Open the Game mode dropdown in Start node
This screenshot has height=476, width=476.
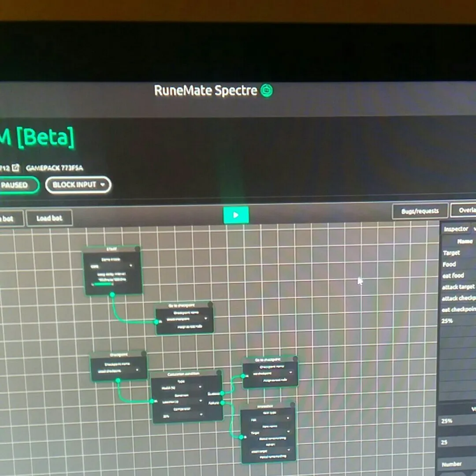tap(112, 266)
